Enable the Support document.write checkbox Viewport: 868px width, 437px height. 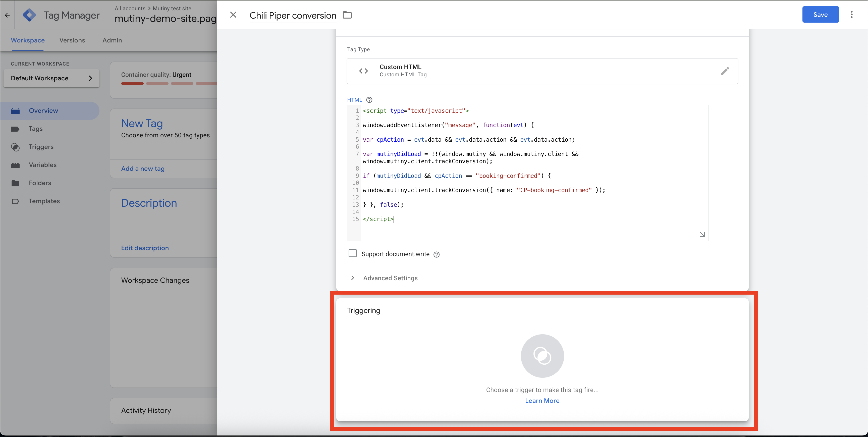coord(352,253)
